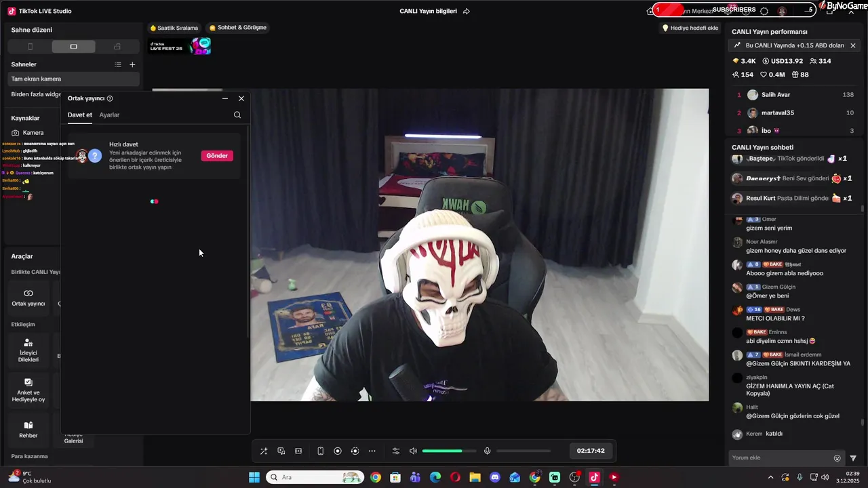Open the weather widget 9°C Çok bulutlu
Screen dimensions: 868x488
(x=30, y=477)
